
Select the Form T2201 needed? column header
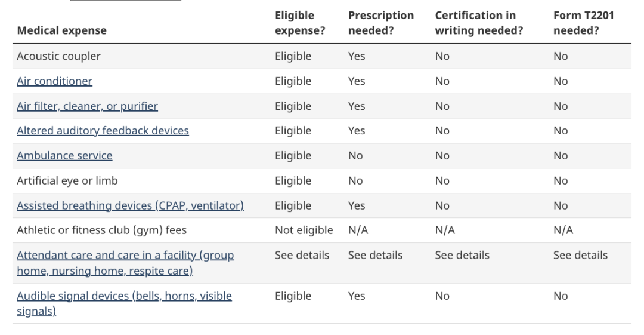click(x=583, y=23)
